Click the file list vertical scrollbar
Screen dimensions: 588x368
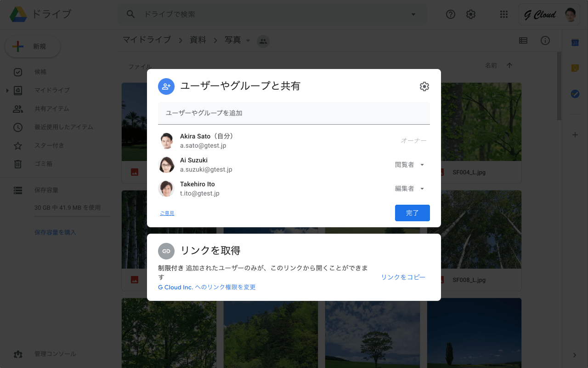pos(559,86)
